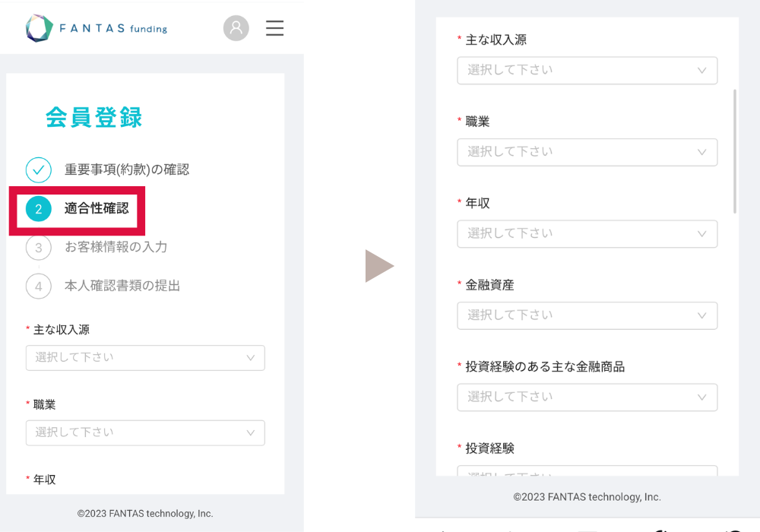Screen dimensions: 760x532
Task: Click the teal step 2 circle
Action: 39,209
